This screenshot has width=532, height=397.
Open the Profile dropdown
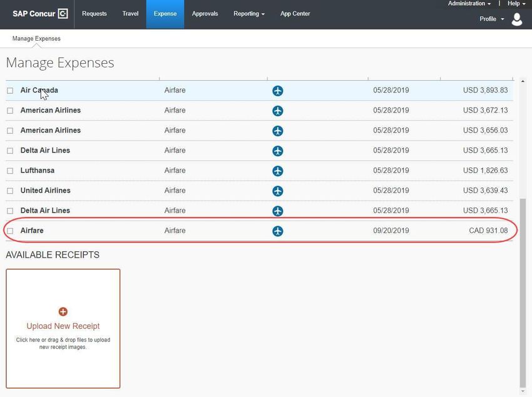491,19
